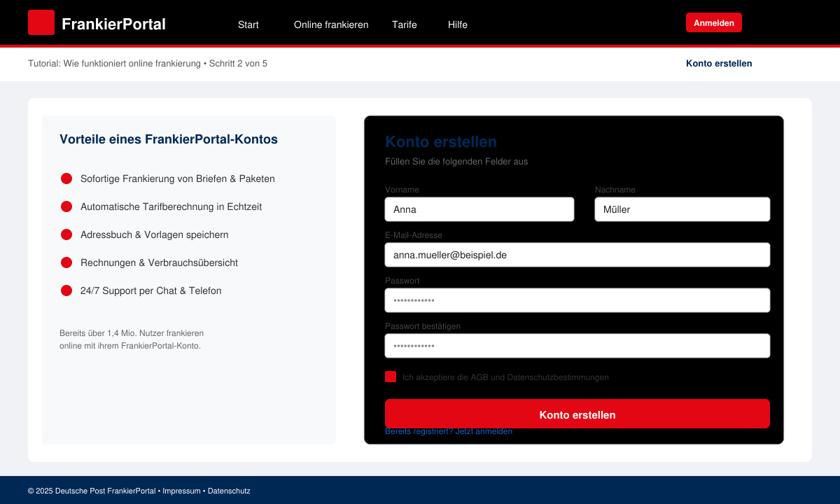Click the Passwort bestätigen field

[x=577, y=346]
